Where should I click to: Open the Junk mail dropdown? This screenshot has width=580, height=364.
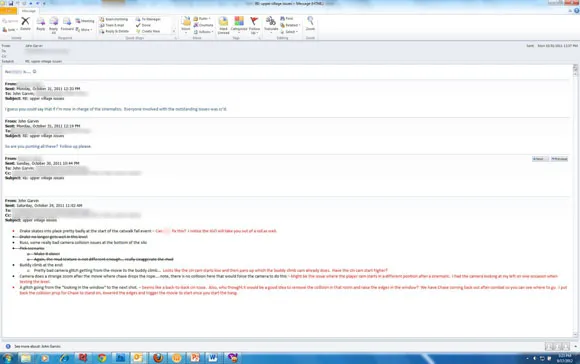coord(10,30)
